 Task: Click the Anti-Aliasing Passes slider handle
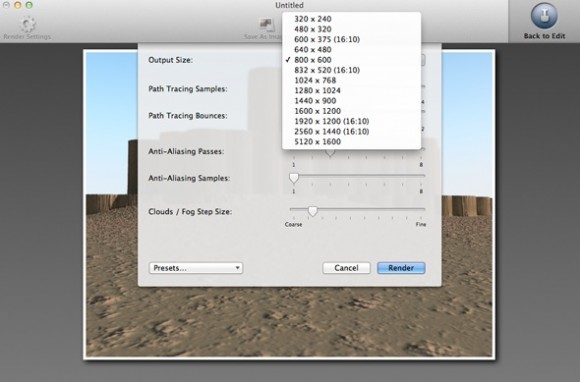(x=330, y=152)
